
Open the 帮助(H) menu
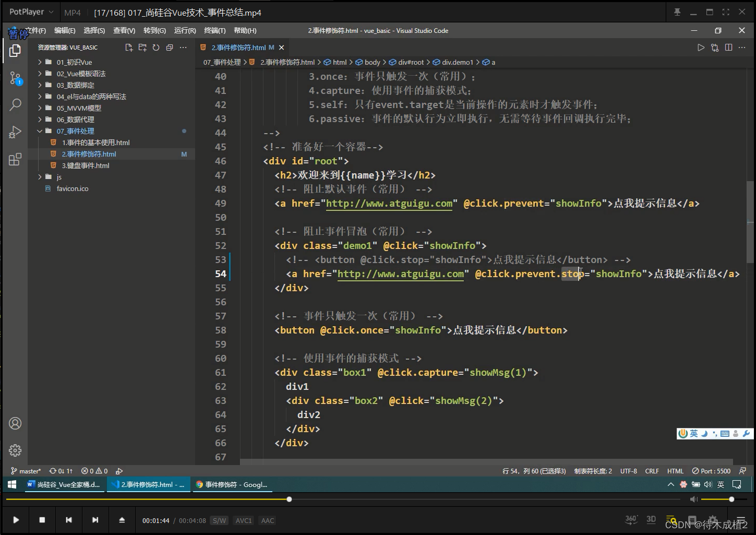(x=245, y=30)
